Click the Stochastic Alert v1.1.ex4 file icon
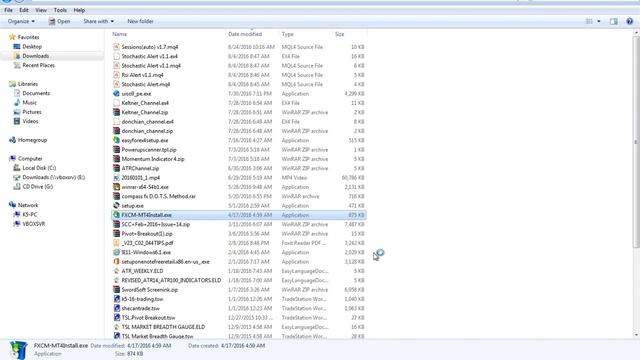 [x=116, y=56]
